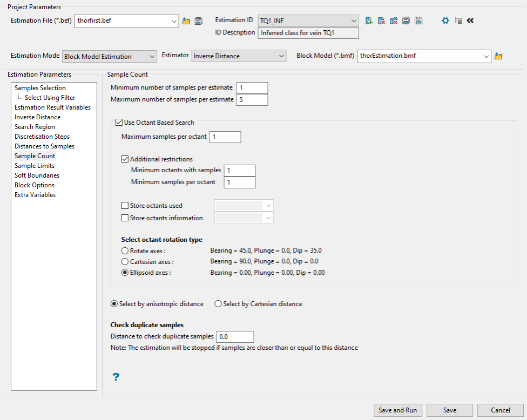
Task: Choose Select by Cartesian distance
Action: (x=218, y=304)
